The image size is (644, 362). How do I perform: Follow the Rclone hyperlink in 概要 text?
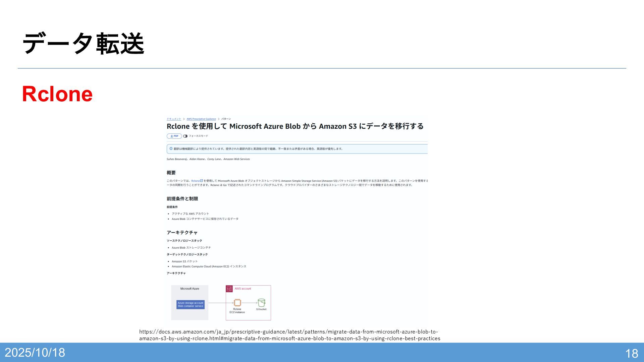pos(195,181)
